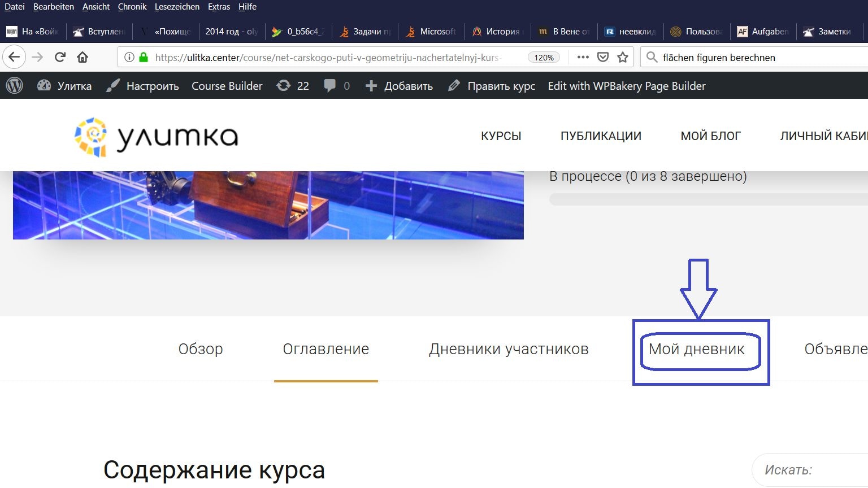Image resolution: width=868 pixels, height=488 pixels.
Task: Expand the Добавить new content menu
Action: tap(399, 86)
